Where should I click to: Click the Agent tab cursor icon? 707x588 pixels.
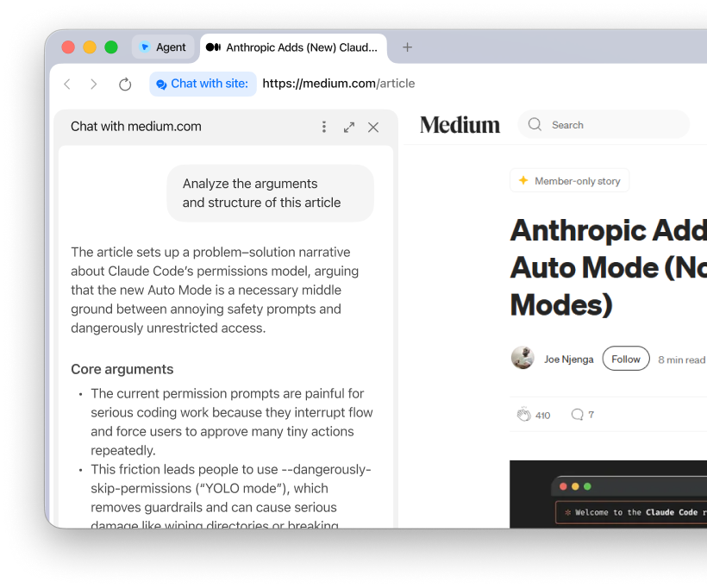point(145,47)
